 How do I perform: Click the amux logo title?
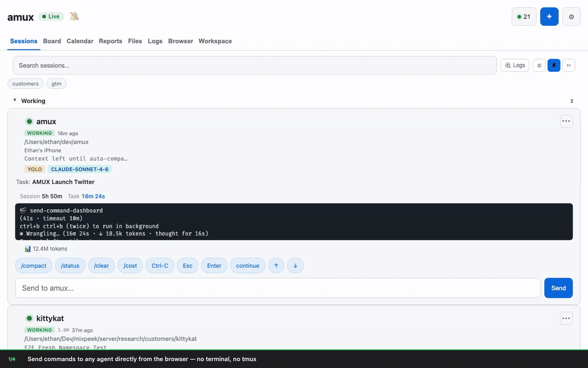click(x=21, y=17)
